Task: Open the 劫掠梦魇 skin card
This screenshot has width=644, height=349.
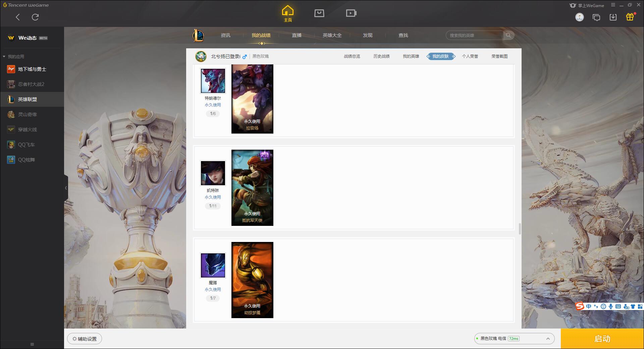Action: point(252,280)
